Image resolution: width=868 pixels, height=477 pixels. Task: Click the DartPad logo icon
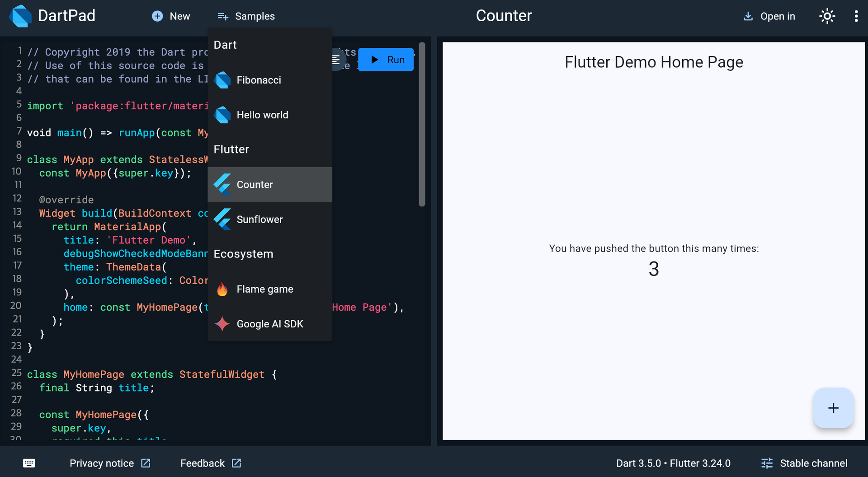coord(20,16)
